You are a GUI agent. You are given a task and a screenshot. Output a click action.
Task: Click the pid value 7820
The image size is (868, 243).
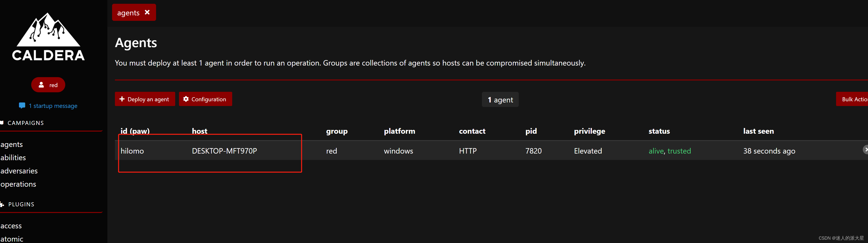pos(533,151)
